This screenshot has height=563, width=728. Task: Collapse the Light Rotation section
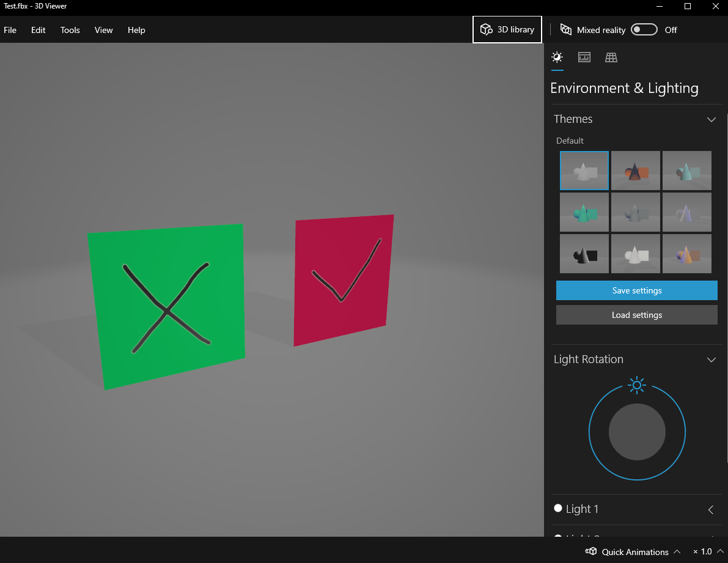(711, 359)
